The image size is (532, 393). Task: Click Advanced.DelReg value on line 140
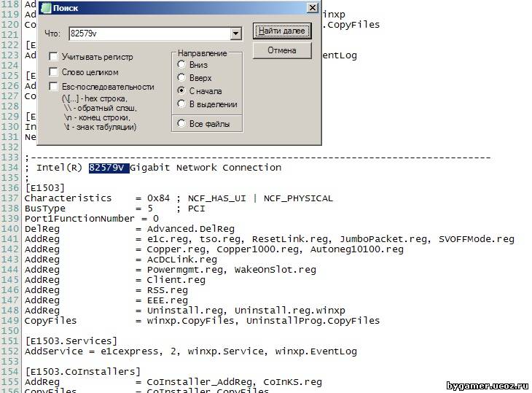click(191, 229)
